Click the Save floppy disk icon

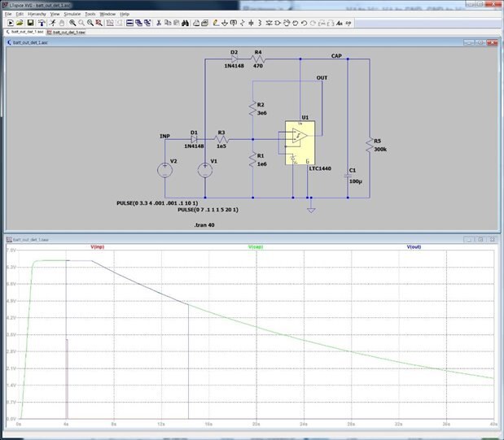point(30,23)
